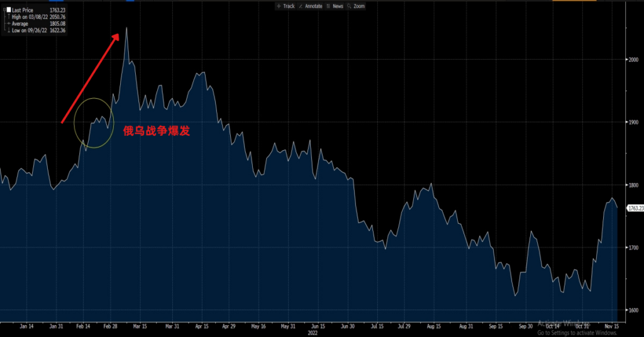Image resolution: width=644 pixels, height=337 pixels.
Task: Click the 2022 year label under the axis
Action: [312, 333]
